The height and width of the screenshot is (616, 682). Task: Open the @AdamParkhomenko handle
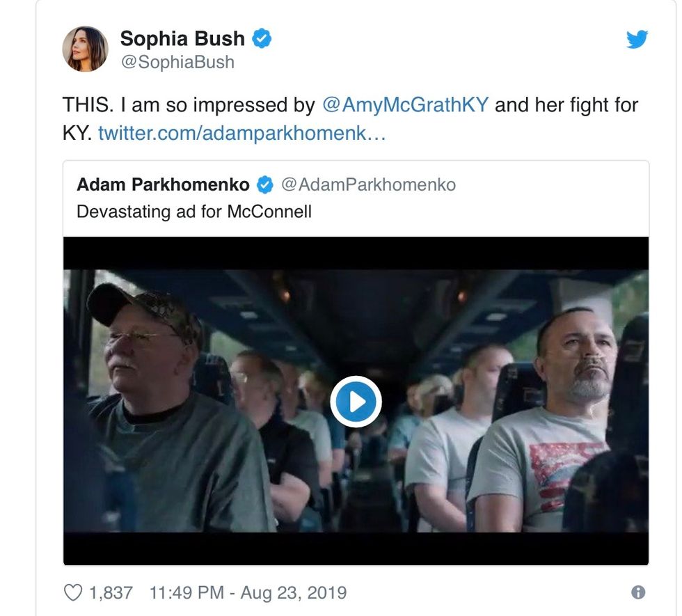click(368, 184)
